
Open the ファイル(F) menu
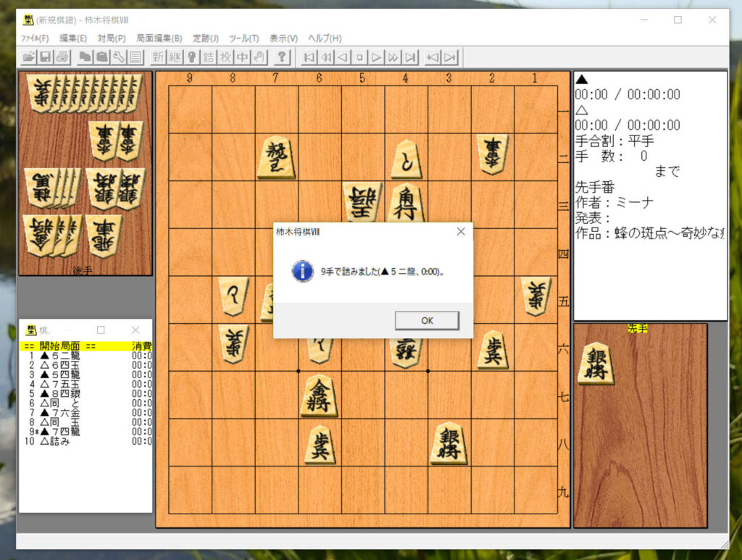[x=35, y=38]
